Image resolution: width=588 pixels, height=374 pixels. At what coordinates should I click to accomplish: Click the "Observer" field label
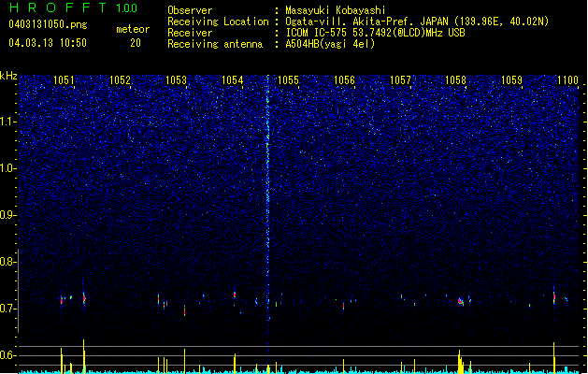click(x=190, y=10)
